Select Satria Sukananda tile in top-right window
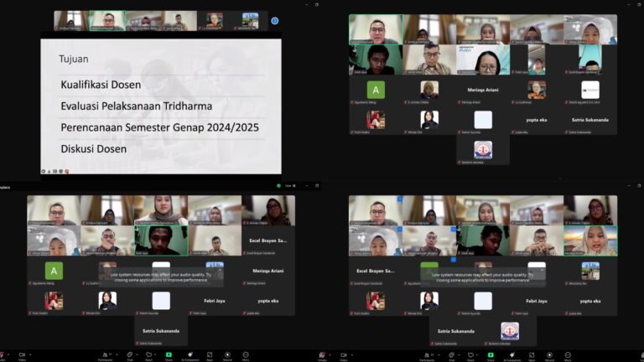 pos(590,120)
